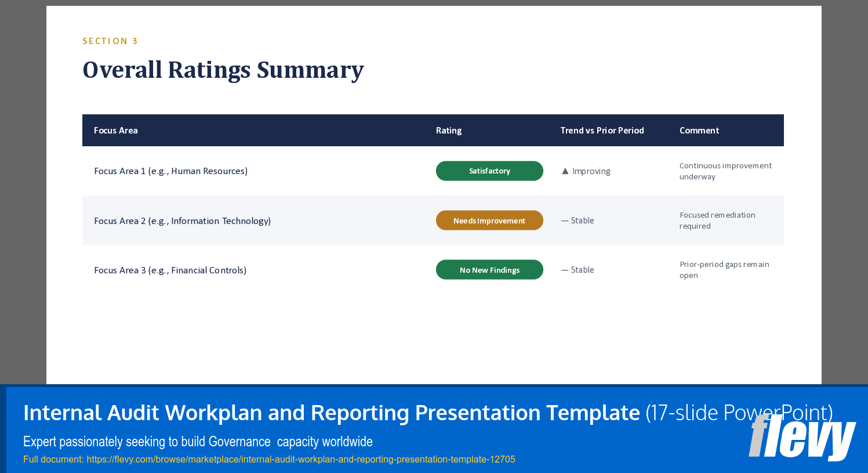
Task: Select 'Focus Area 1 (e.g., Human Resources)' cell
Action: (171, 171)
